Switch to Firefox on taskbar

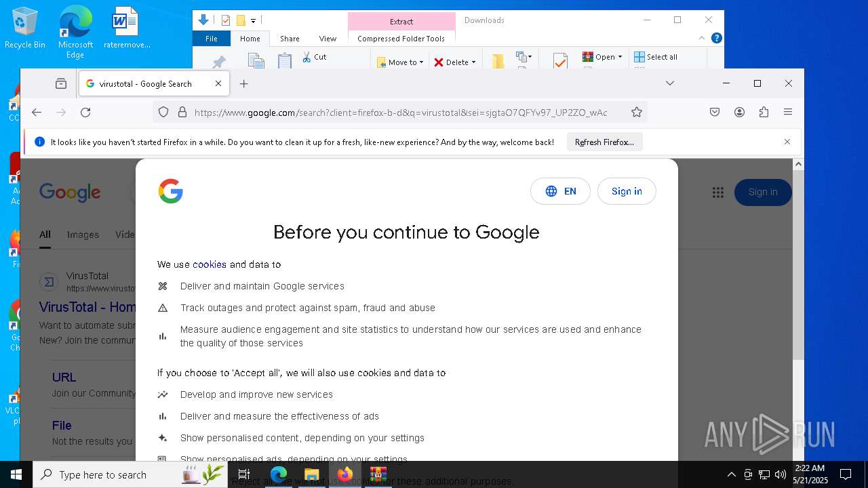344,474
